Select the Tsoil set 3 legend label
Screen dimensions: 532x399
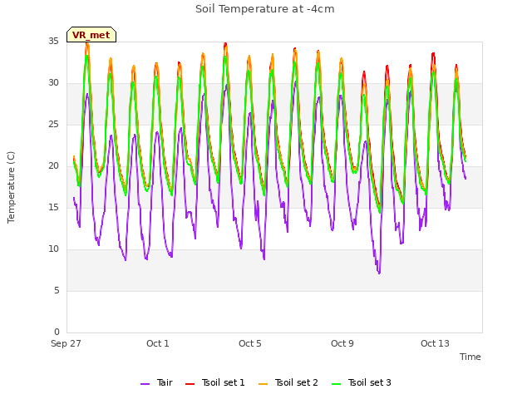click(x=370, y=382)
